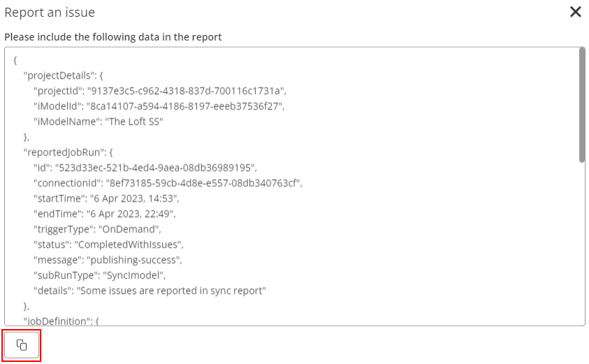Click the job run "id" line
Image resolution: width=589 pixels, height=364 pixels.
click(x=145, y=168)
